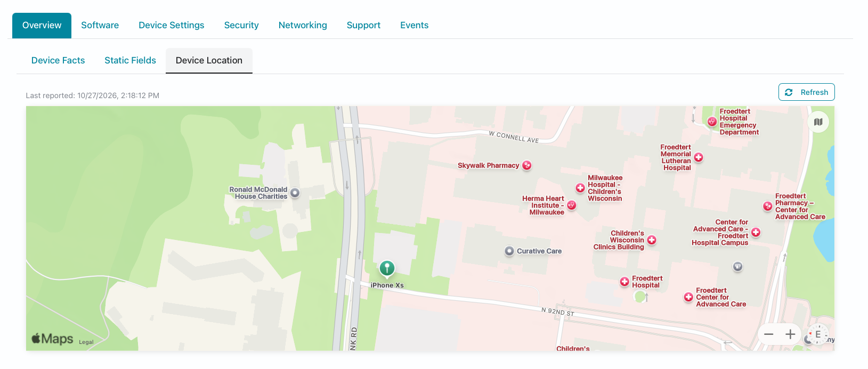
Task: Open the Security tab
Action: [x=241, y=25]
